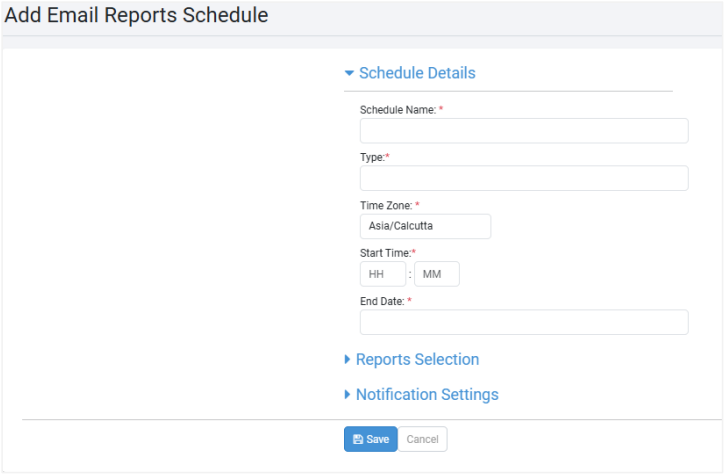This screenshot has width=726, height=475.
Task: Click the End Date label text
Action: pos(382,301)
